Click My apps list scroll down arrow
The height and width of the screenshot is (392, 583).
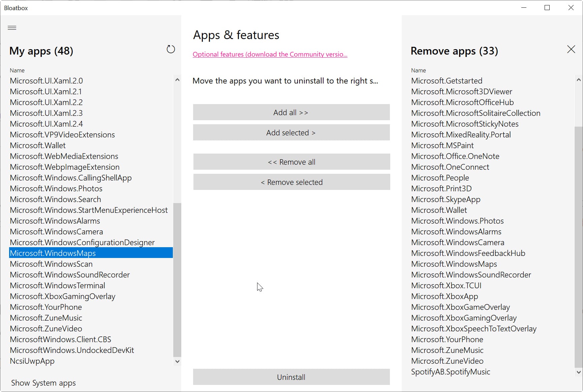[x=177, y=361]
